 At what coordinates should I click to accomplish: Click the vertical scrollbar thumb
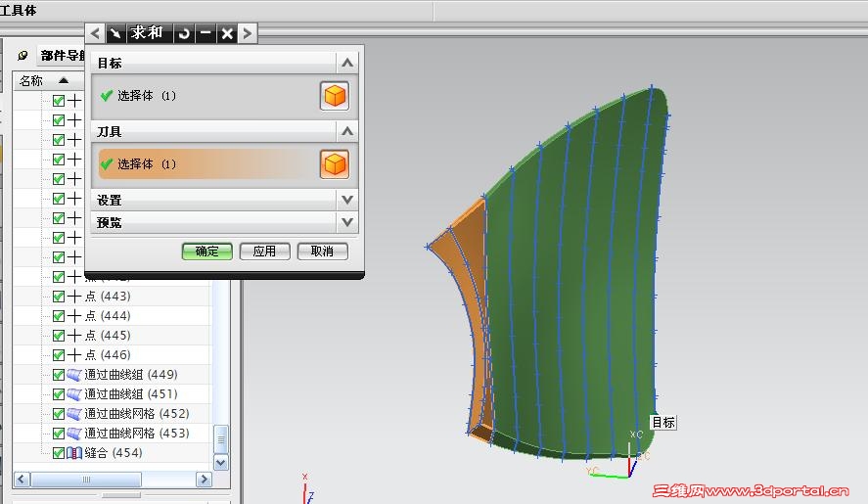[221, 439]
